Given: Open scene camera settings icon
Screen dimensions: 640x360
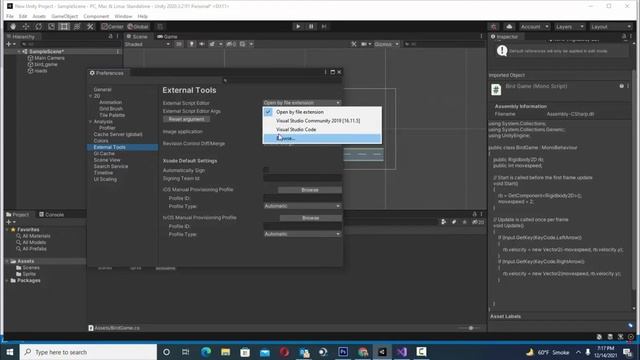Looking at the screenshot, I should click(365, 44).
